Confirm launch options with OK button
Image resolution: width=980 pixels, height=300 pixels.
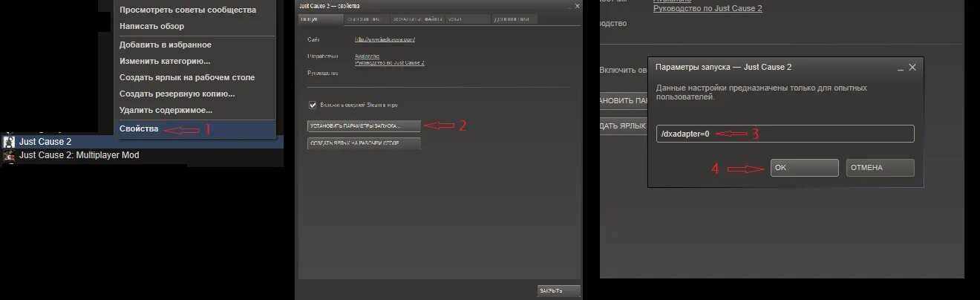804,168
